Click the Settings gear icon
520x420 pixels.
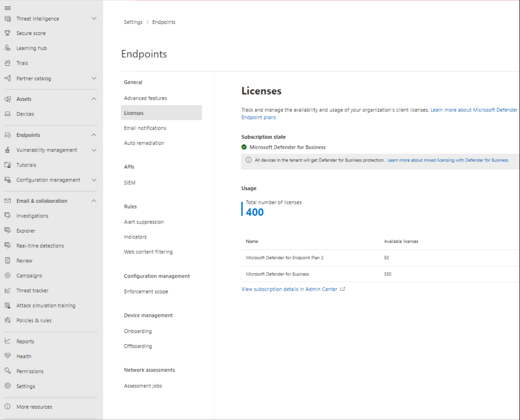(8, 386)
